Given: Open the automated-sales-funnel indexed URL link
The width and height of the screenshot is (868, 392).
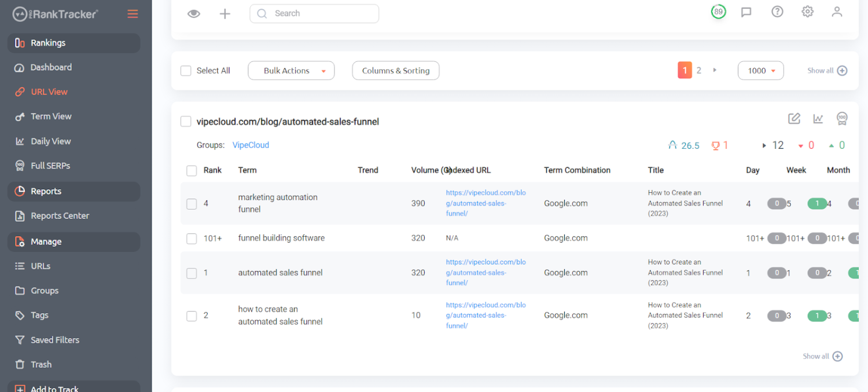Looking at the screenshot, I should point(486,203).
